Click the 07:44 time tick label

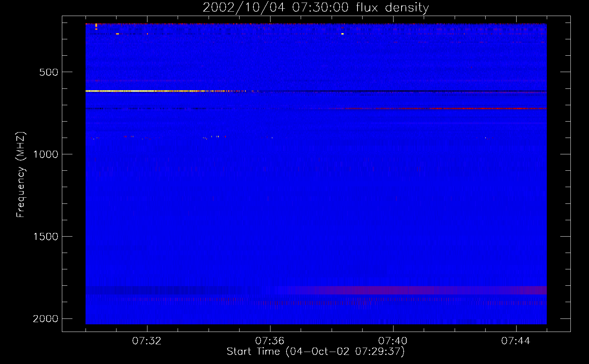[516, 341]
